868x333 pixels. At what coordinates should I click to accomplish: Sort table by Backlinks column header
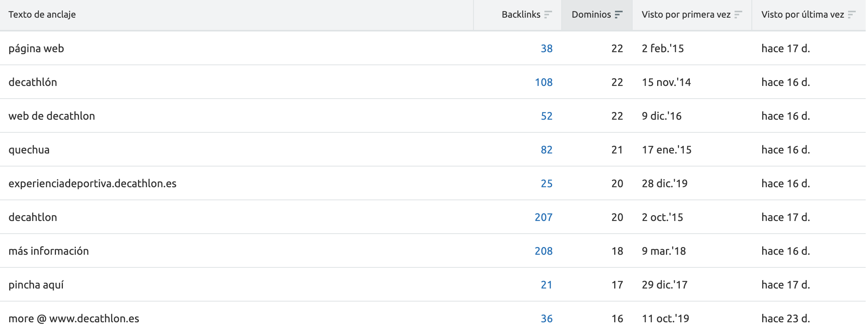click(521, 15)
